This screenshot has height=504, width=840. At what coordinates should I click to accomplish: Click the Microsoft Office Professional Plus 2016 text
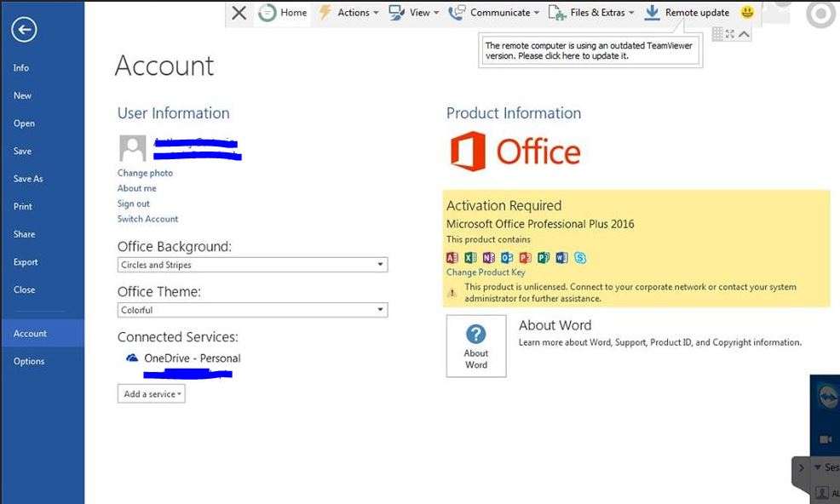pos(540,224)
